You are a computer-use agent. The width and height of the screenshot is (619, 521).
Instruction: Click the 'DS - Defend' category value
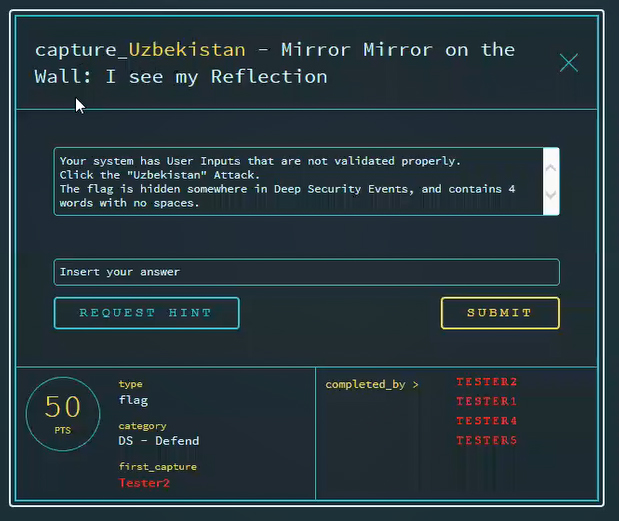pos(158,441)
